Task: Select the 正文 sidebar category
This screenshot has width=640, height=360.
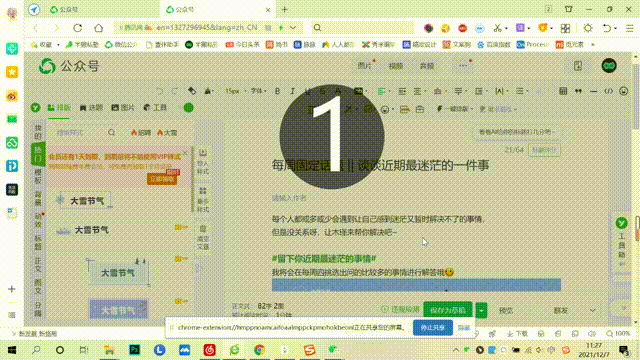Action: tap(38, 264)
